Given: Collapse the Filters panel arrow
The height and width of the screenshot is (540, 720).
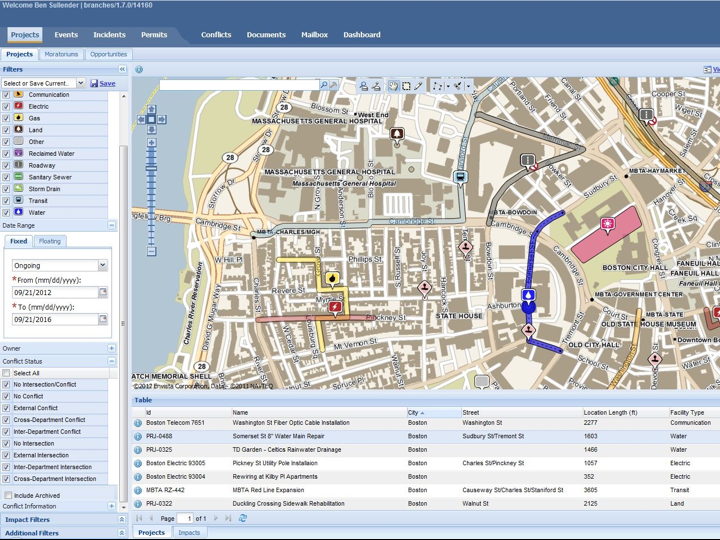Looking at the screenshot, I should pos(122,69).
